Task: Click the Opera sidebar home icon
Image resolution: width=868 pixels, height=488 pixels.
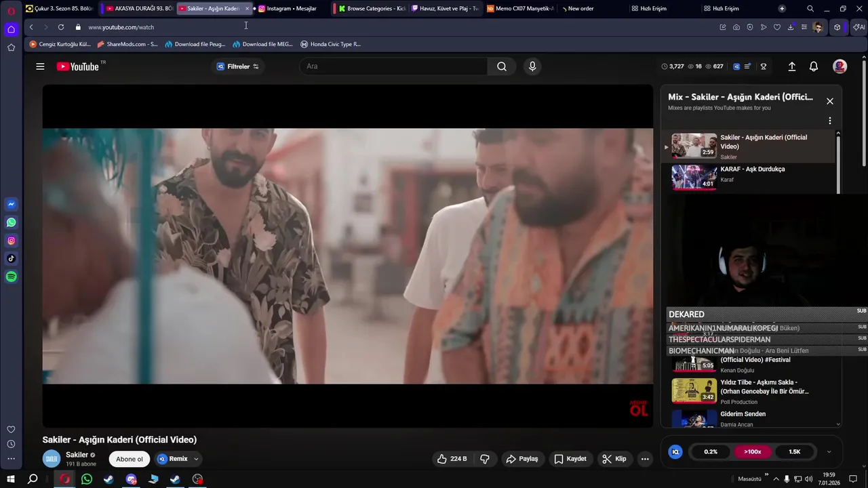Action: 11,29
